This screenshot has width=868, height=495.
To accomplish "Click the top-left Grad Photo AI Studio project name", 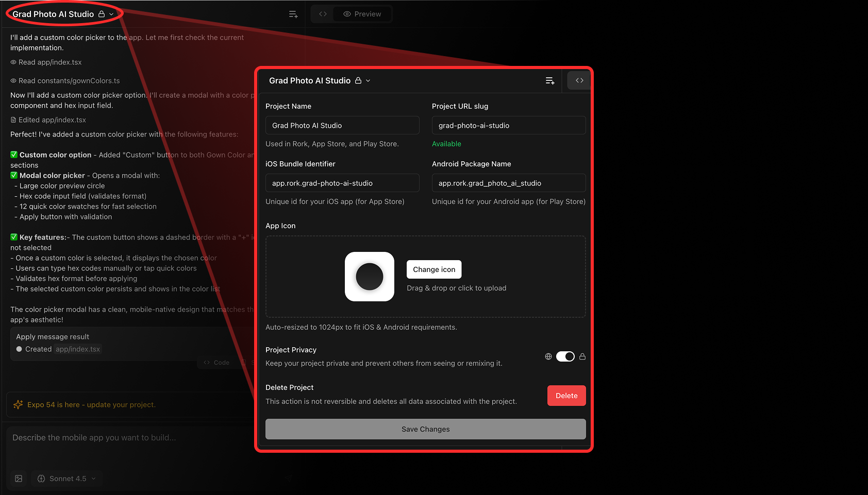I will pyautogui.click(x=53, y=14).
